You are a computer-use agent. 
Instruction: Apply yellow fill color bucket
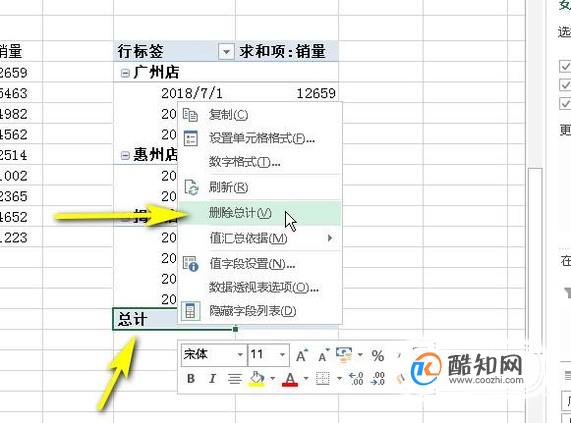pyautogui.click(x=257, y=379)
